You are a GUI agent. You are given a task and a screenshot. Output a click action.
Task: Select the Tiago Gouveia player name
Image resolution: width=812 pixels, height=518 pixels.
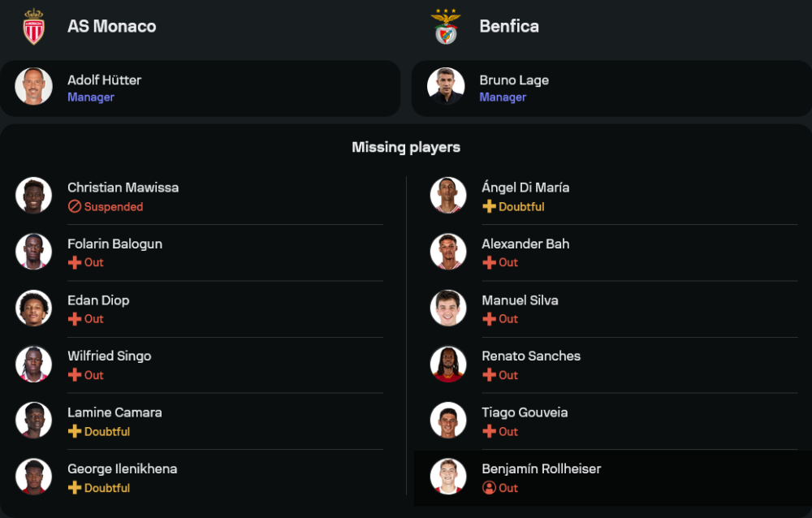[x=525, y=412]
